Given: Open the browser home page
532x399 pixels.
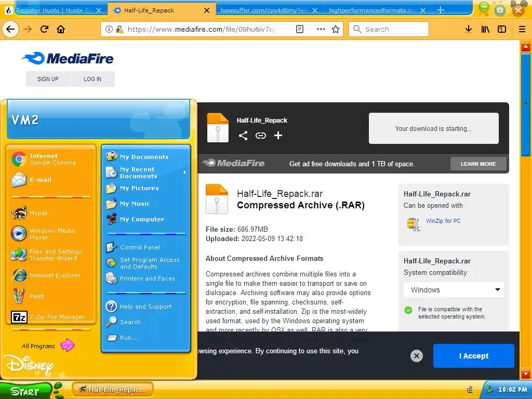Looking at the screenshot, I should point(61,29).
